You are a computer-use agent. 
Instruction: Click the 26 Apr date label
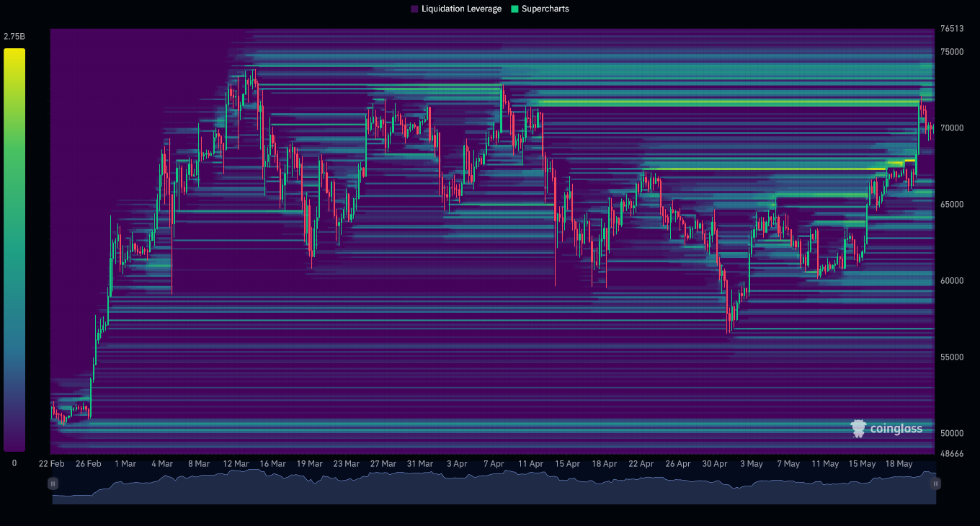point(678,464)
